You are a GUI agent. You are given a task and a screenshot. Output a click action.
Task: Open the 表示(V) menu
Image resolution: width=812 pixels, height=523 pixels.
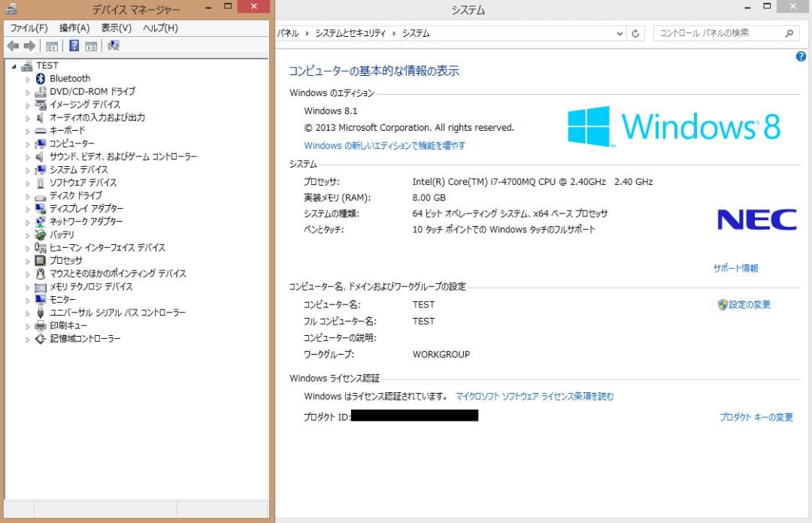coord(116,28)
